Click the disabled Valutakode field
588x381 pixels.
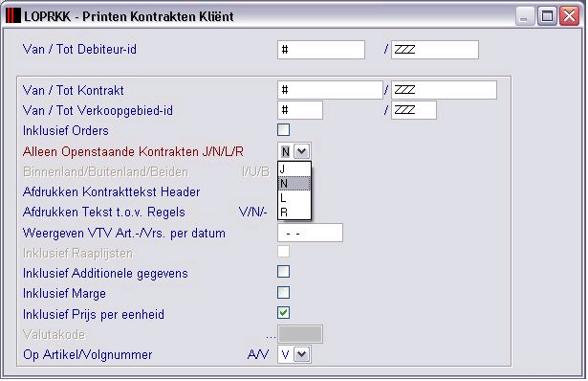point(300,334)
